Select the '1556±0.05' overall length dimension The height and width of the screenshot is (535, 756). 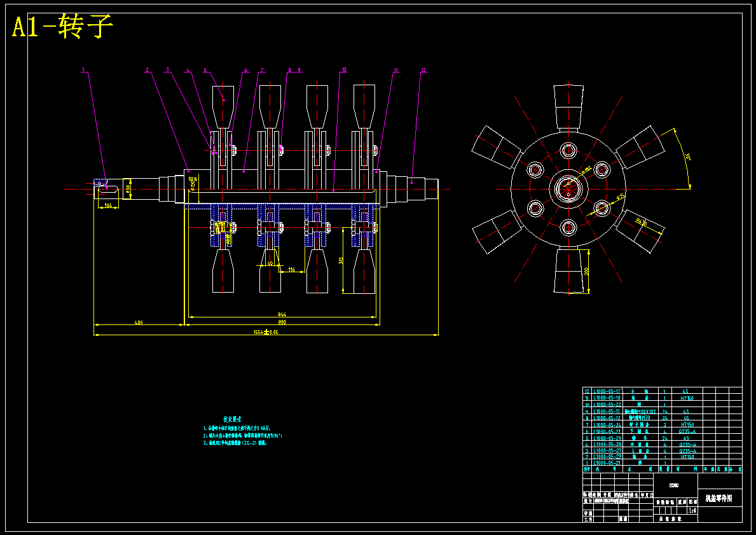click(266, 332)
